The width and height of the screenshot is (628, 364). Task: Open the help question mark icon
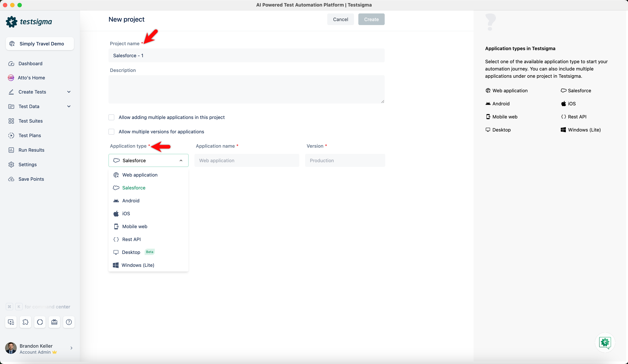69,322
